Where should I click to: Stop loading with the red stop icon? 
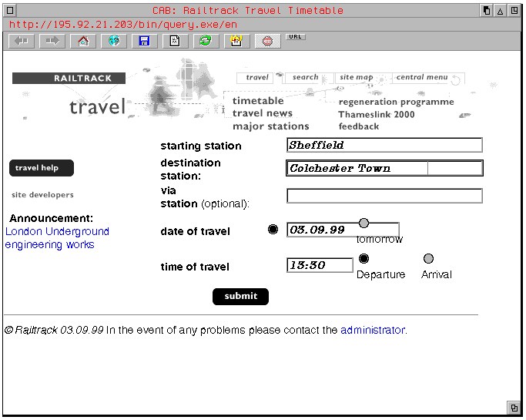point(267,42)
